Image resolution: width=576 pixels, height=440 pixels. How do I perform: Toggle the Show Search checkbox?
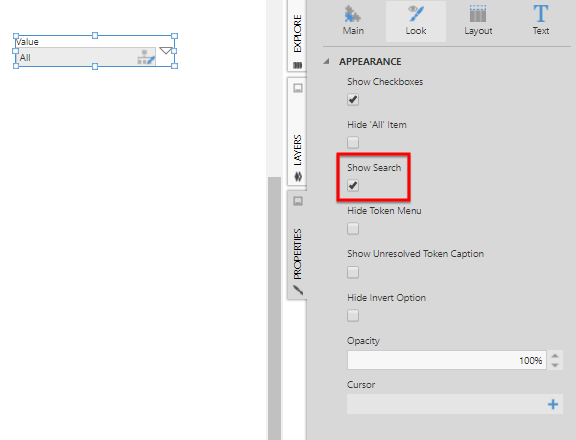click(353, 185)
